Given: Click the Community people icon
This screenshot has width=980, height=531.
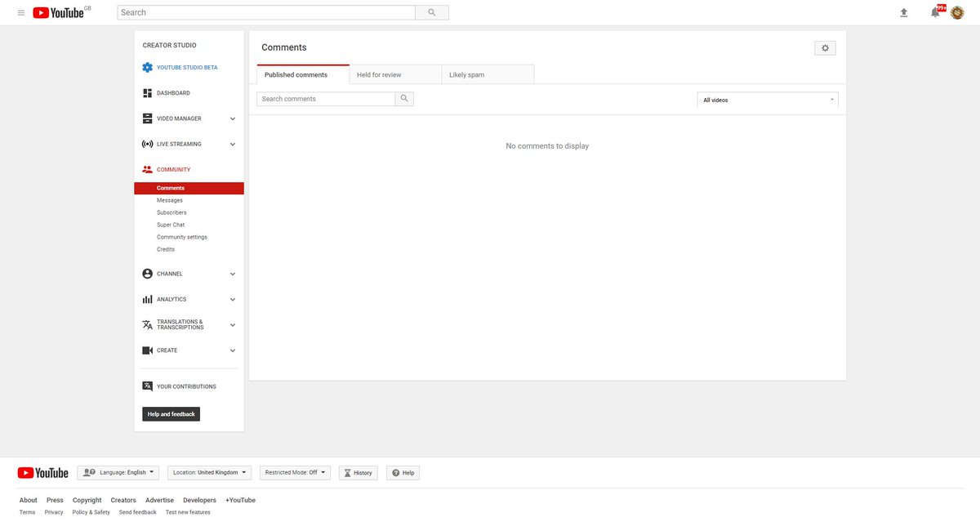Looking at the screenshot, I should (147, 169).
